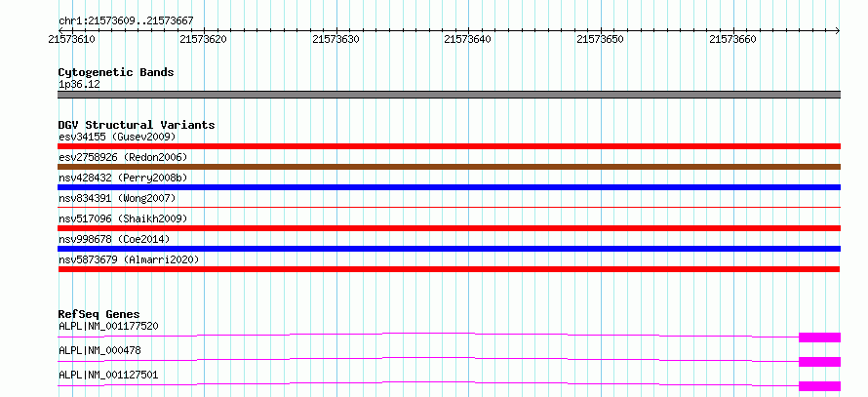The width and height of the screenshot is (868, 397).
Task: Click the blue bar for nsv428432
Action: [x=449, y=187]
